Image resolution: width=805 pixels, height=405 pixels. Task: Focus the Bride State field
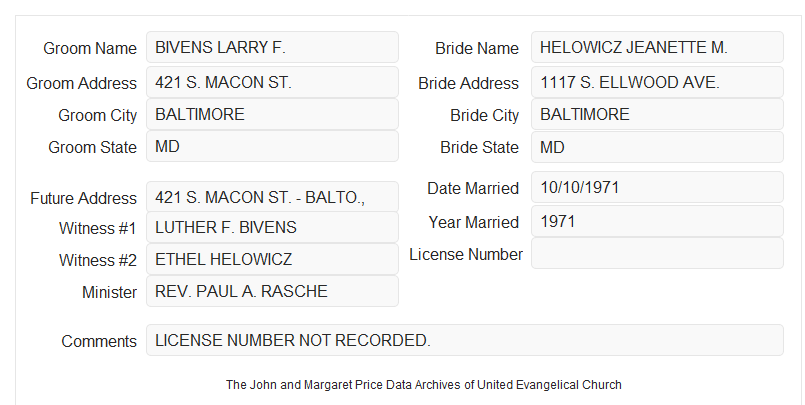pyautogui.click(x=658, y=147)
